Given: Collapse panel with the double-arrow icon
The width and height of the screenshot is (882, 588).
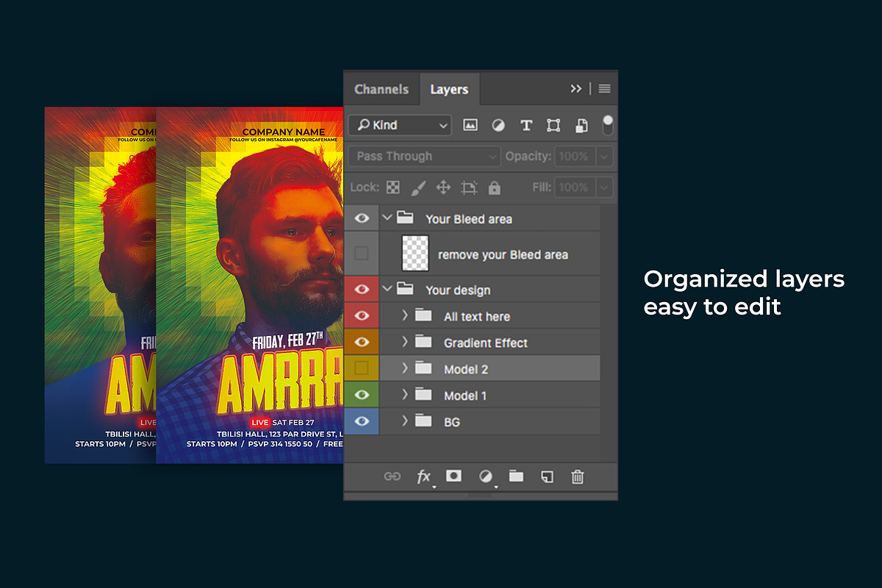Looking at the screenshot, I should point(576,88).
